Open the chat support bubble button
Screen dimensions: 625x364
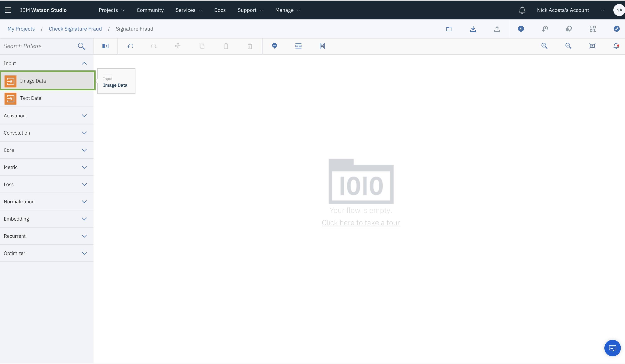coord(612,348)
